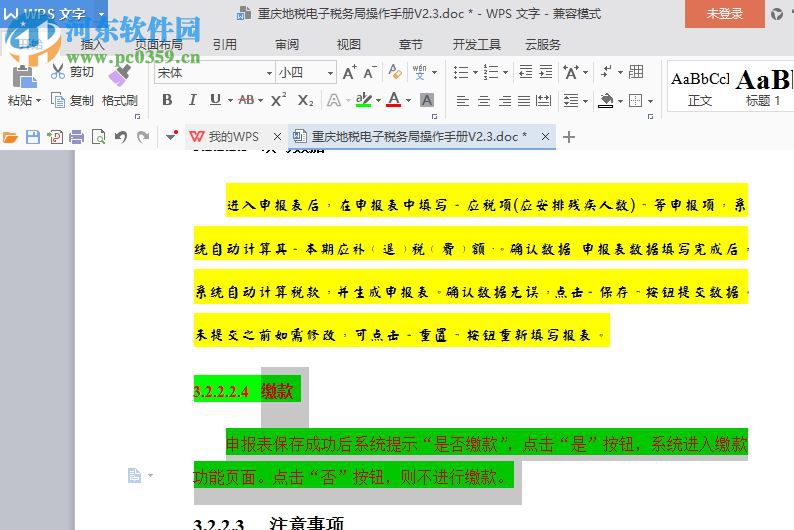Open the 插入 ribbon tab
The width and height of the screenshot is (794, 530).
pyautogui.click(x=92, y=45)
